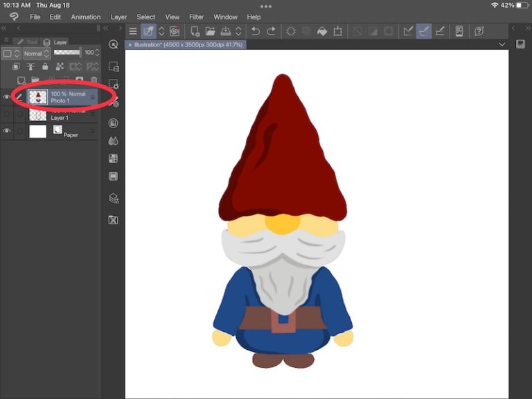Open the selection settings gear icon
Viewport: 532px width, 399px height.
pyautogui.click(x=114, y=83)
